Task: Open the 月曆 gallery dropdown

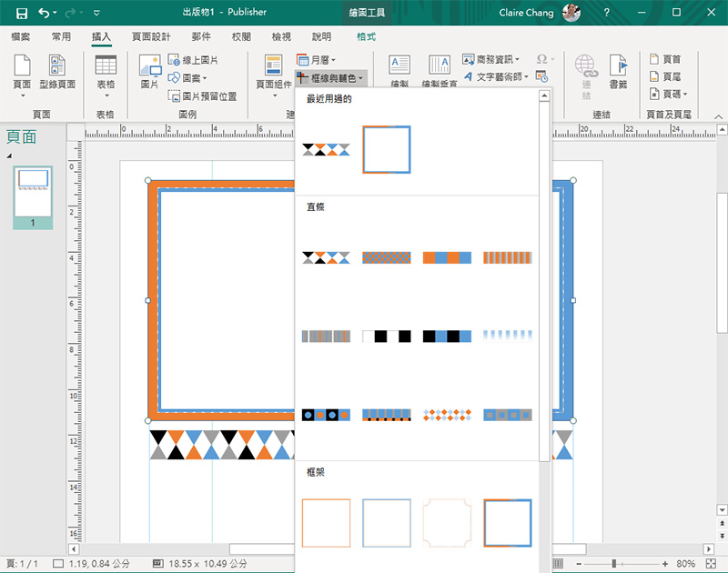Action: pyautogui.click(x=316, y=60)
